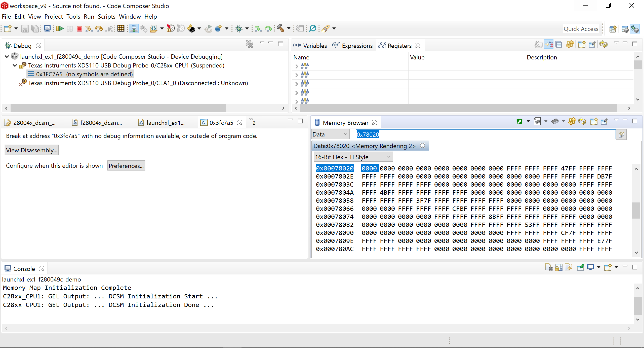Toggle Scroll Lock in the Console toolbar
The image size is (644, 348).
559,267
